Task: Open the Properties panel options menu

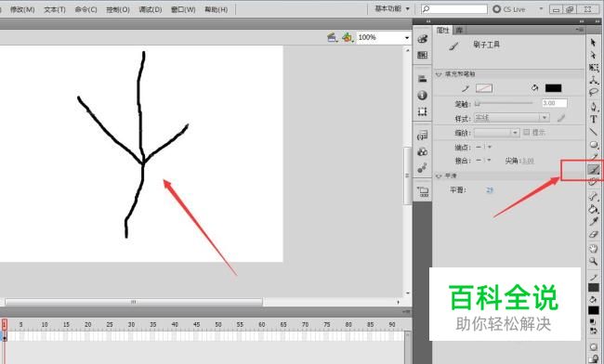Action: pos(580,30)
